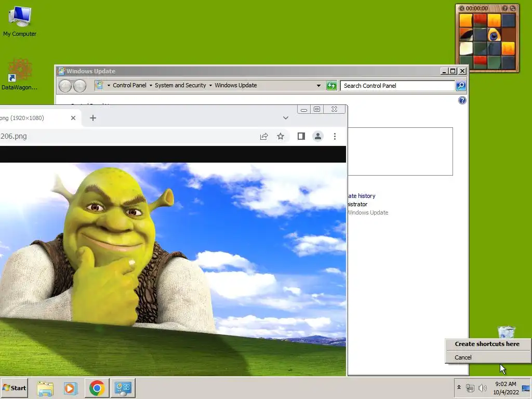Select the DataWagon desktop shortcut
The height and width of the screenshot is (399, 532).
(x=20, y=75)
